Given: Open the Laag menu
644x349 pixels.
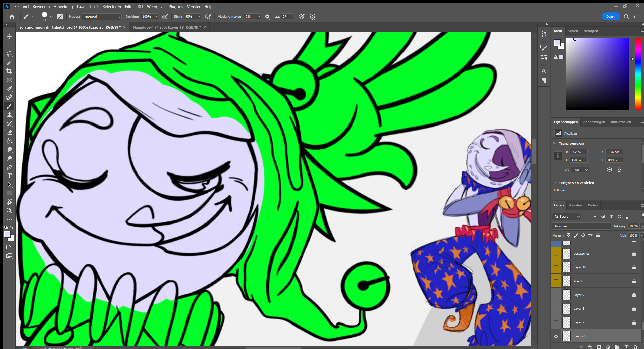Looking at the screenshot, I should coord(81,7).
